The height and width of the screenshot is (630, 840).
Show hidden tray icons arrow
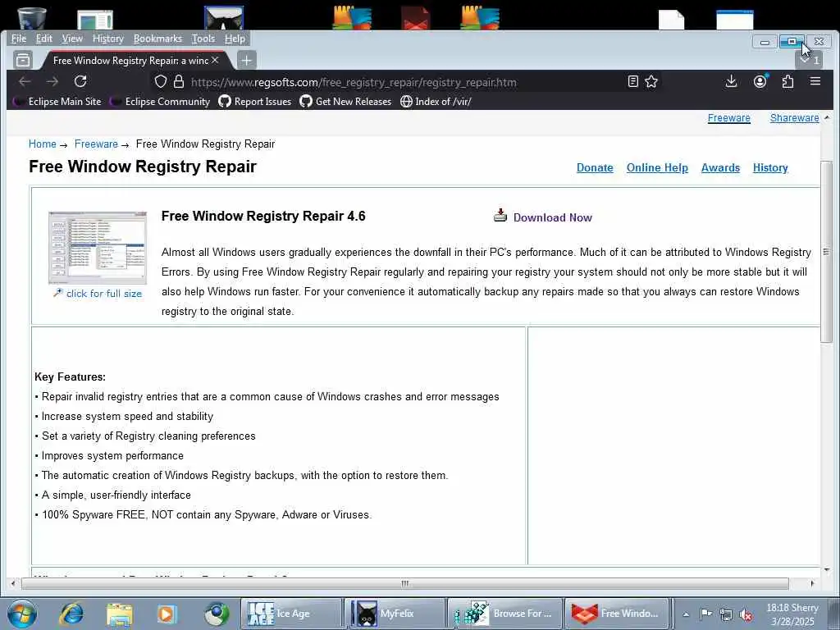tap(686, 614)
